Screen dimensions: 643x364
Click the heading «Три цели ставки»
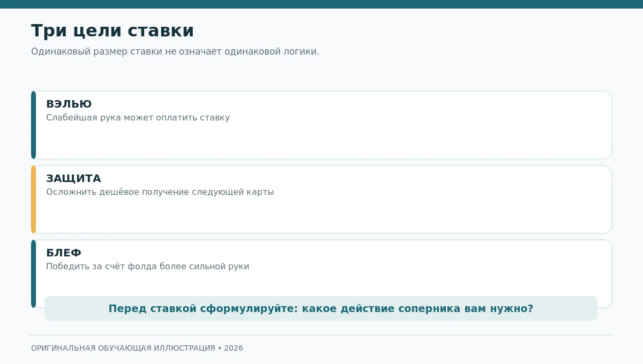[113, 31]
